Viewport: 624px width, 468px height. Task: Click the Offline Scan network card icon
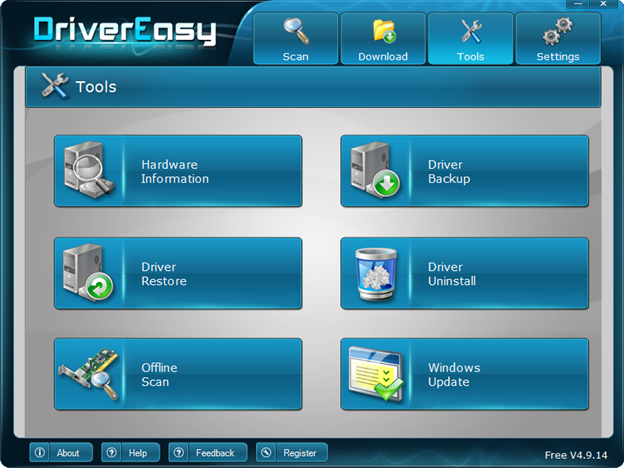pyautogui.click(x=88, y=373)
